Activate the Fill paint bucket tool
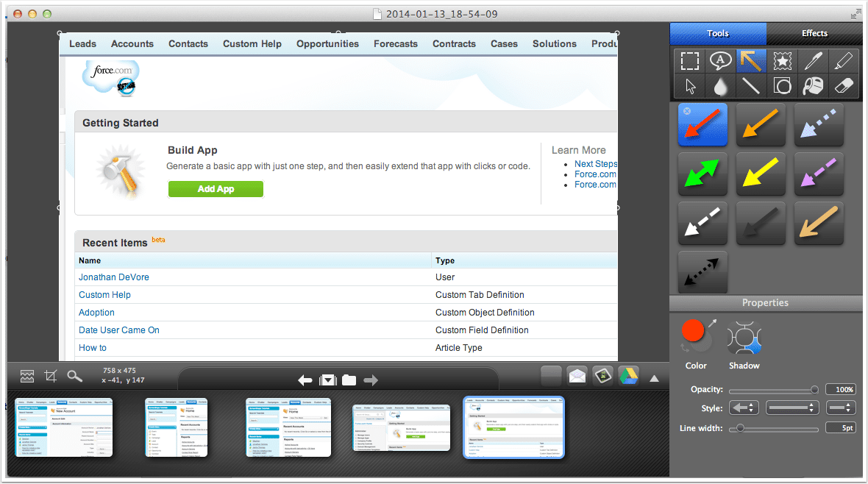The width and height of the screenshot is (868, 484). click(813, 86)
